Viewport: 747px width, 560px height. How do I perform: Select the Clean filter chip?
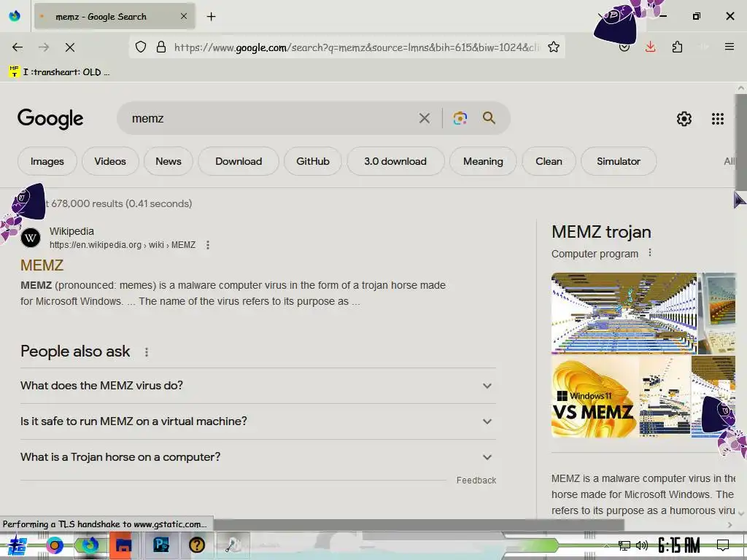click(x=549, y=161)
